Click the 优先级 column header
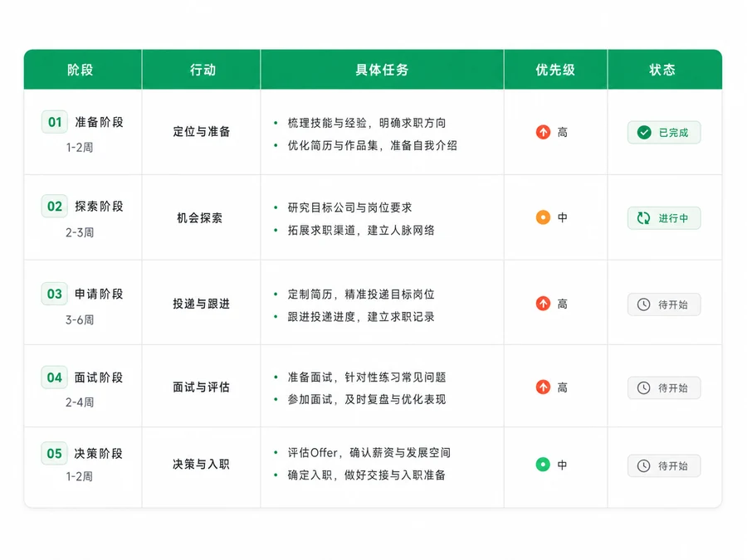This screenshot has width=747, height=560. [x=555, y=70]
